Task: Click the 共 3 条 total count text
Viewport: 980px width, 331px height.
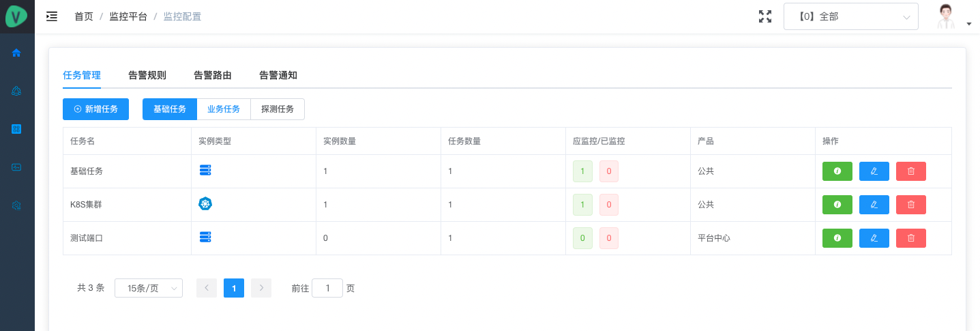Action: click(x=91, y=288)
